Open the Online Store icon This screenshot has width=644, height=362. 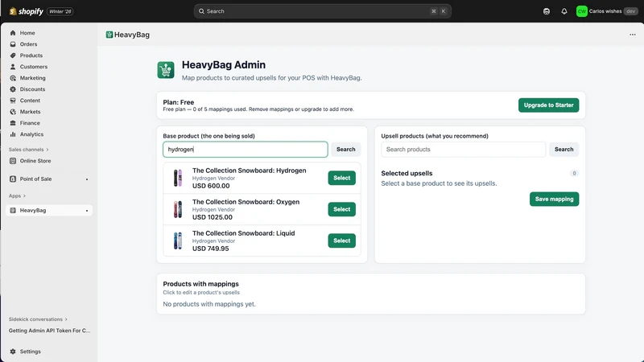(x=13, y=161)
